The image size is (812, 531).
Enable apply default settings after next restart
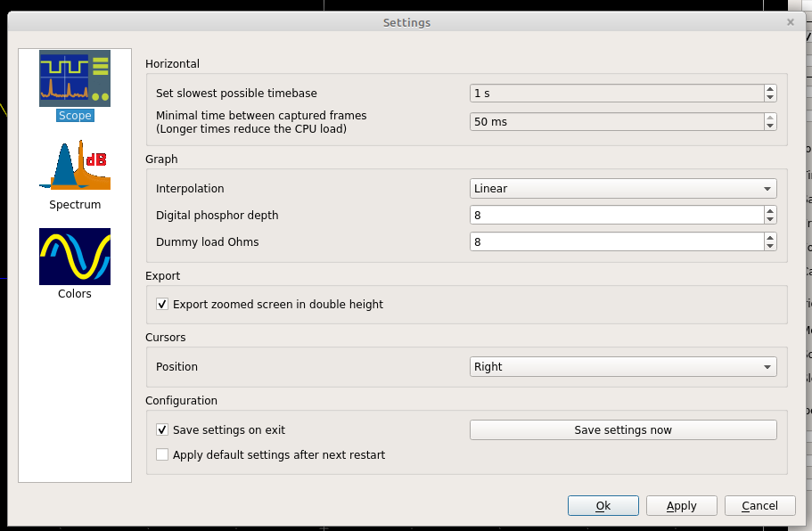point(161,454)
